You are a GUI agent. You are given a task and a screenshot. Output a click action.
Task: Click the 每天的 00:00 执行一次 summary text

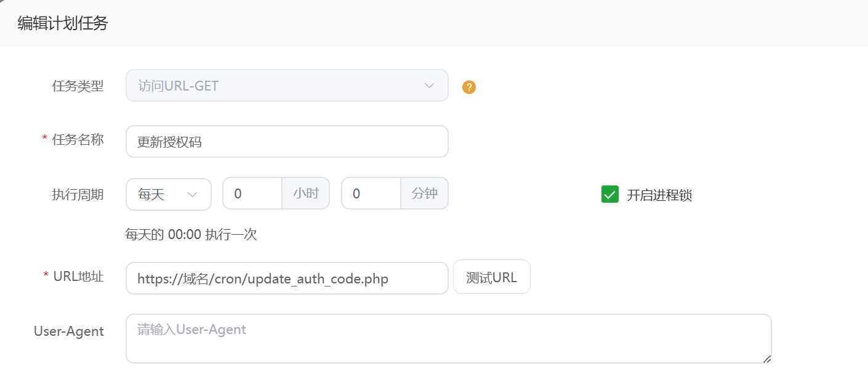pos(191,235)
